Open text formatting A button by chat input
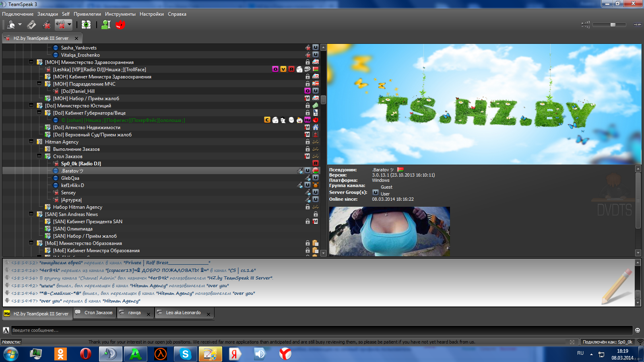The height and width of the screenshot is (362, 644). click(6, 330)
